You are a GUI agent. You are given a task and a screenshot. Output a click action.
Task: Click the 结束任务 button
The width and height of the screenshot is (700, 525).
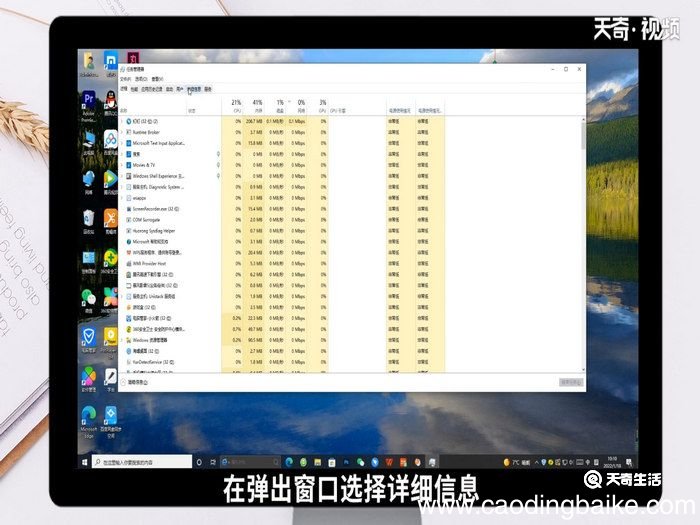pyautogui.click(x=571, y=383)
